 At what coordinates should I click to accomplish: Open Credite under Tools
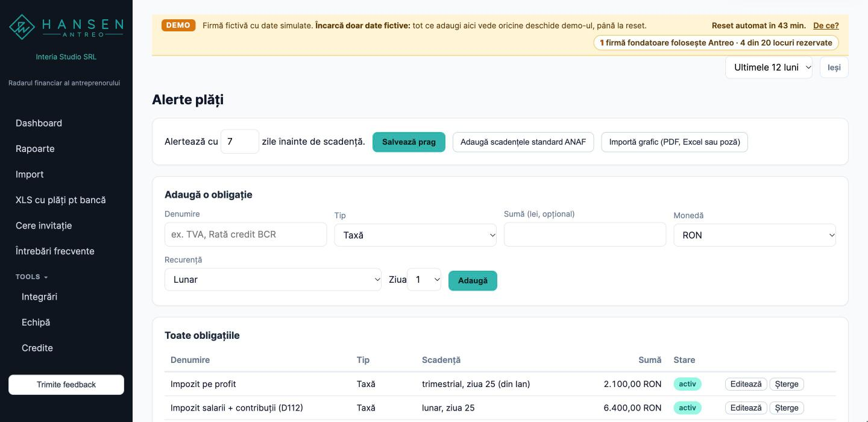tap(37, 348)
